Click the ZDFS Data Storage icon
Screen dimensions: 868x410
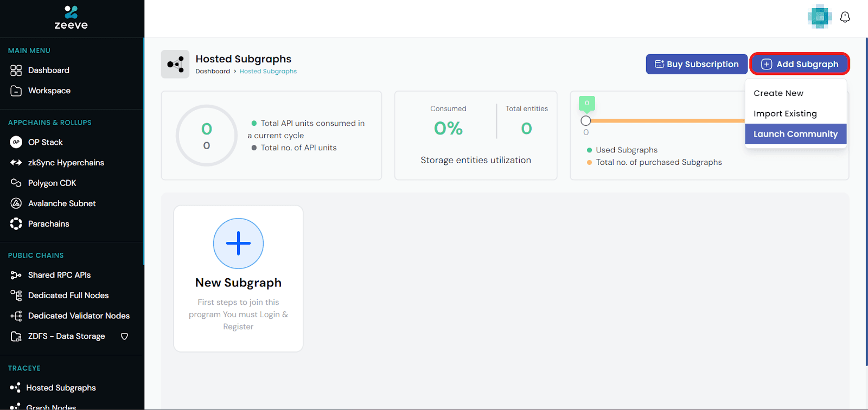tap(16, 336)
